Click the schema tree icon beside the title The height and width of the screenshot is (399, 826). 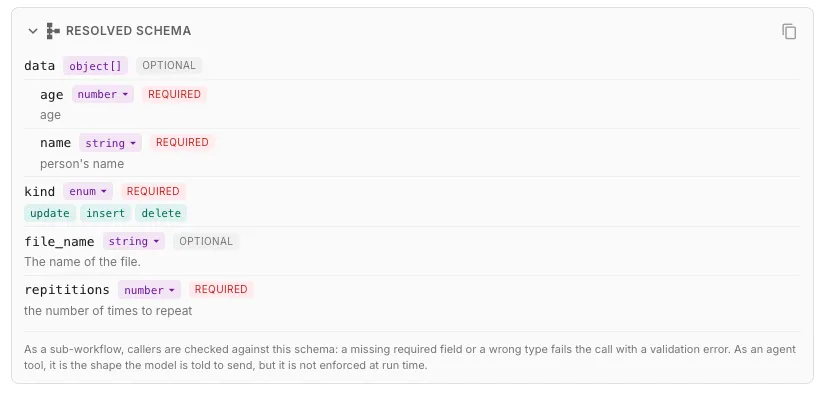pyautogui.click(x=53, y=31)
